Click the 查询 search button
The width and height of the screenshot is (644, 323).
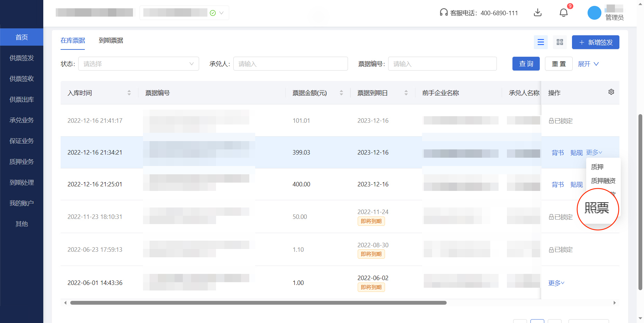point(526,64)
